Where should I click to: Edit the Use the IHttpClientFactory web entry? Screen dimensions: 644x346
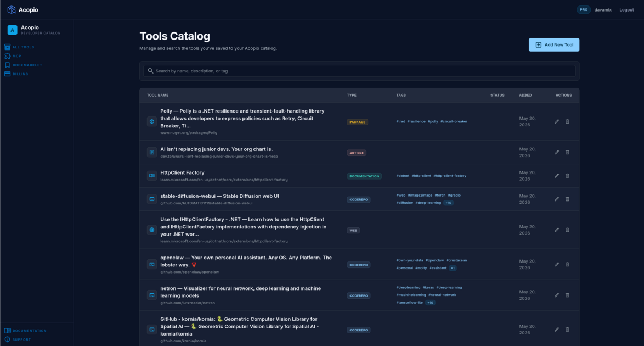[x=557, y=230]
